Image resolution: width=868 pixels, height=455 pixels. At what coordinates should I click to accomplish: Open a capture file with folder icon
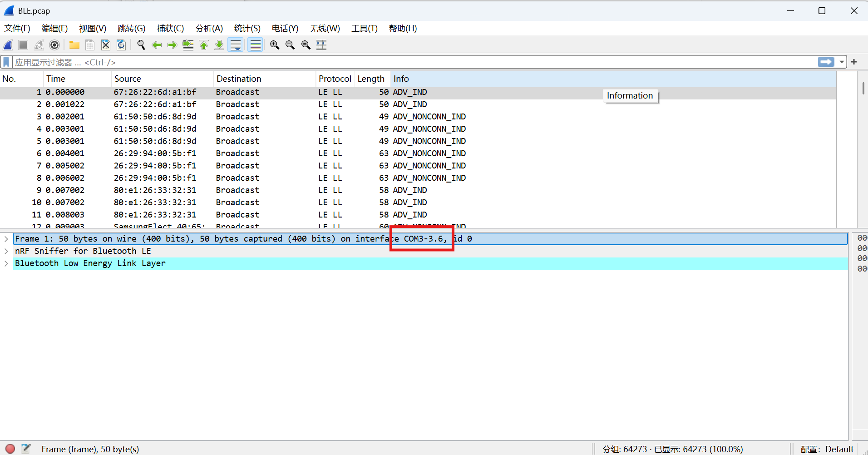74,45
